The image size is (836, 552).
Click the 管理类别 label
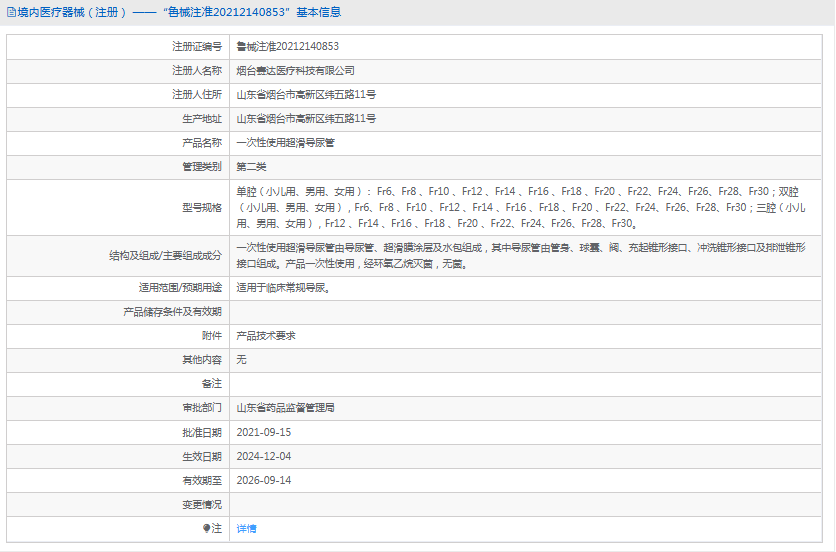click(x=202, y=166)
